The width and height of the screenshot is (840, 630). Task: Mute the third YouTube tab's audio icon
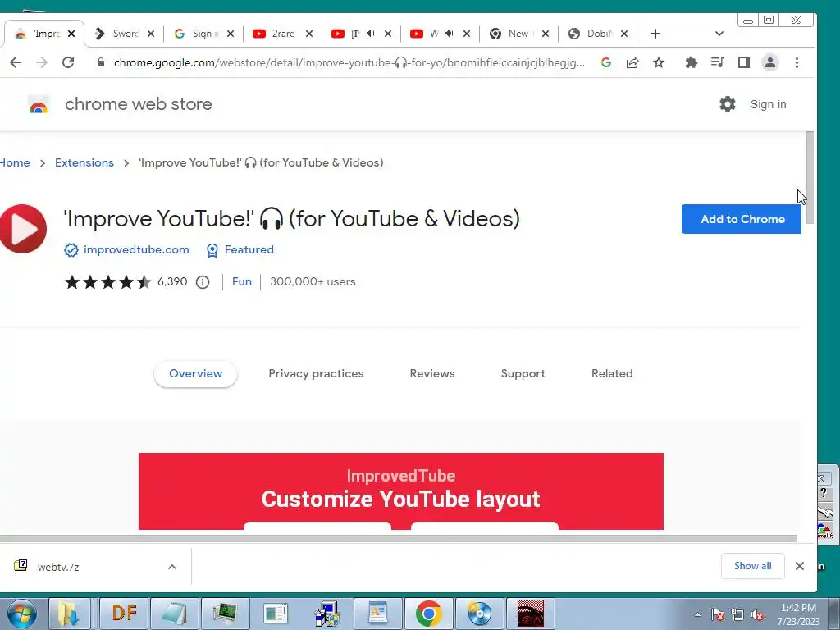point(449,33)
